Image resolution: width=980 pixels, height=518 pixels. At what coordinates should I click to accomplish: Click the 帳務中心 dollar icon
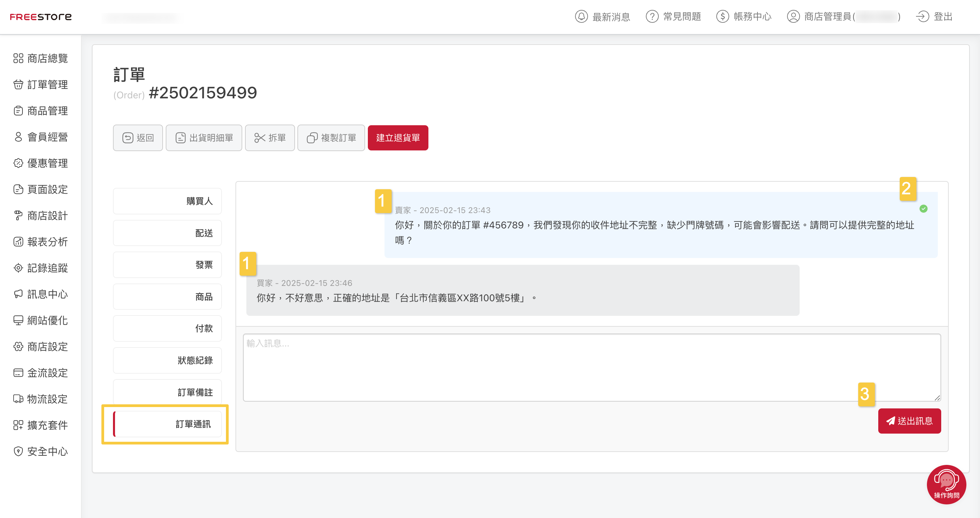(x=722, y=17)
